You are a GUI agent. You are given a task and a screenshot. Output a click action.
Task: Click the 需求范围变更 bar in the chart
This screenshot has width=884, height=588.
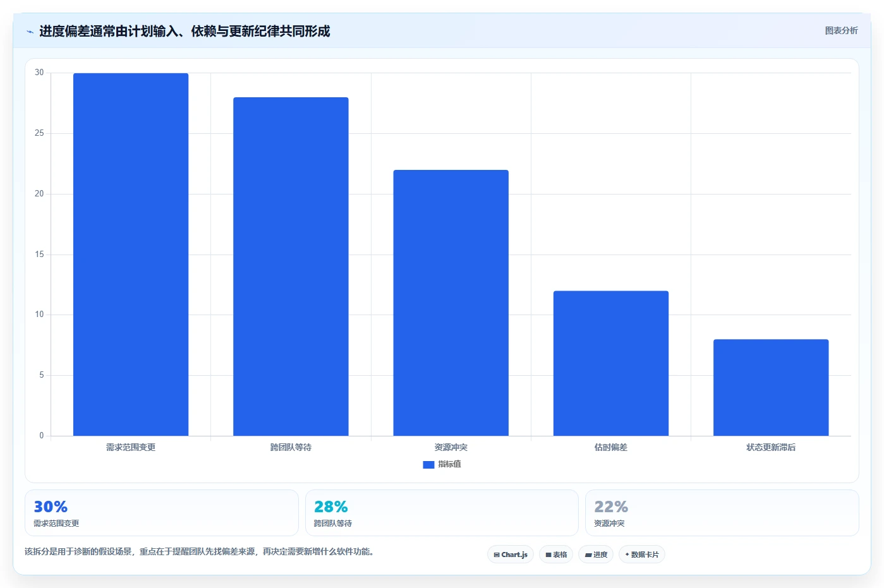click(131, 255)
